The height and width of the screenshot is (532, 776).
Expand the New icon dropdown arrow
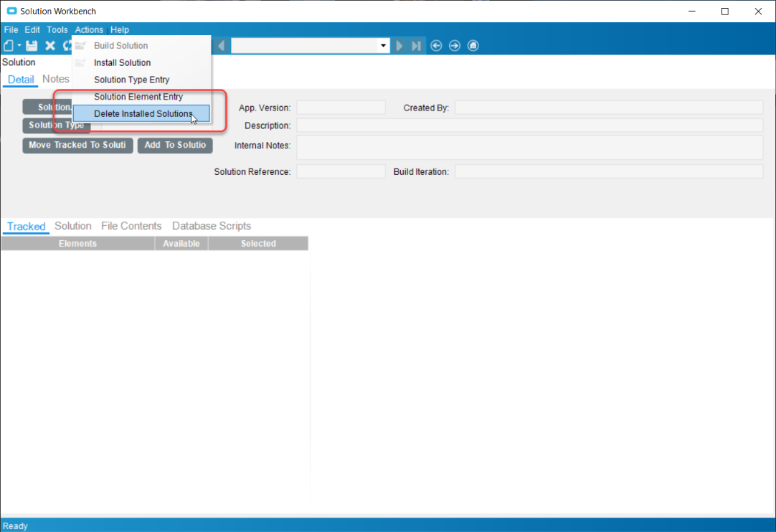point(19,46)
